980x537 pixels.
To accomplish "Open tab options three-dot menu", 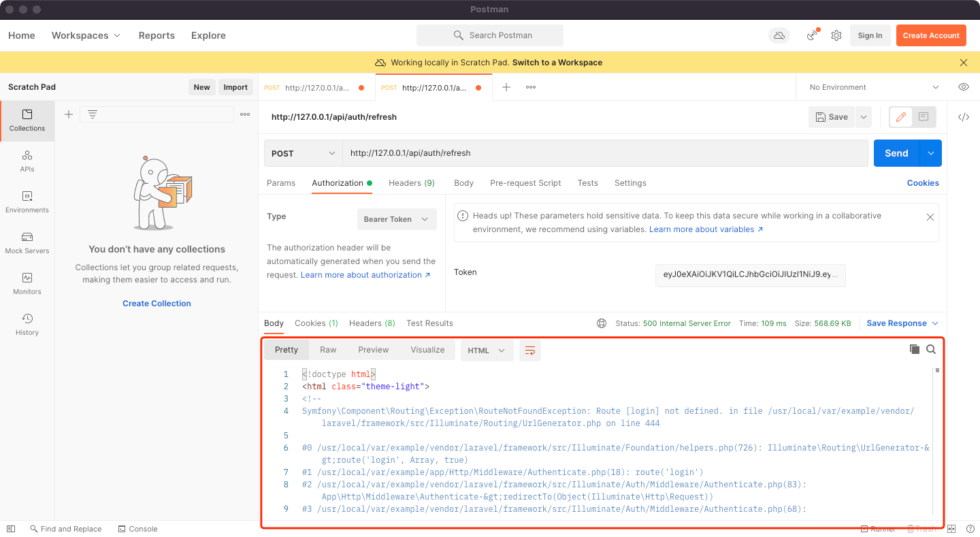I will [x=531, y=87].
